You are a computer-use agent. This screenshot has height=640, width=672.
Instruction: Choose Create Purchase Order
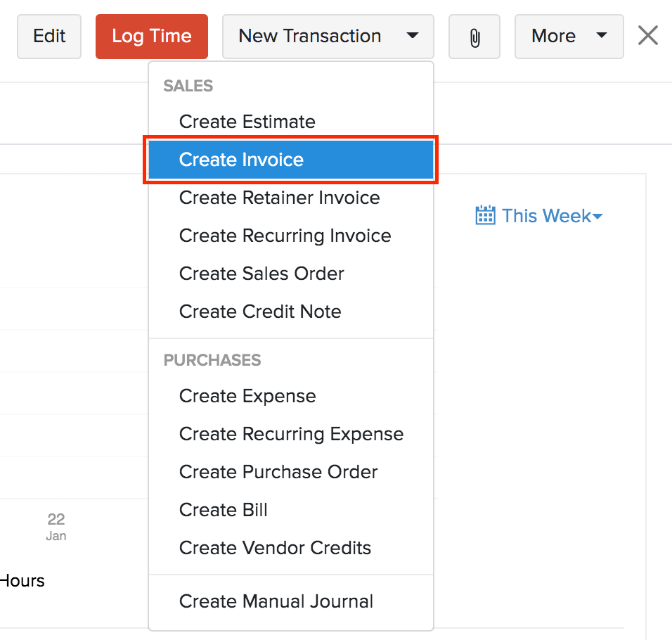pos(278,472)
